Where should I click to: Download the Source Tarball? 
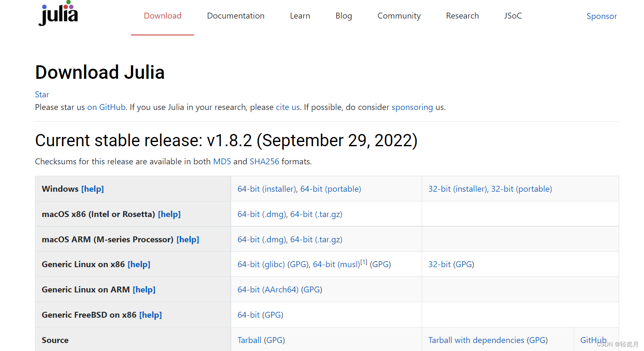[249, 340]
